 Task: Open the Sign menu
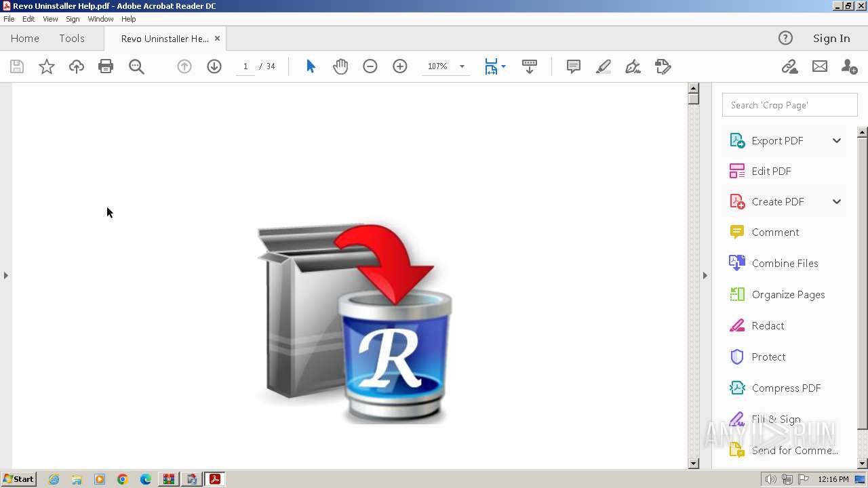click(73, 19)
